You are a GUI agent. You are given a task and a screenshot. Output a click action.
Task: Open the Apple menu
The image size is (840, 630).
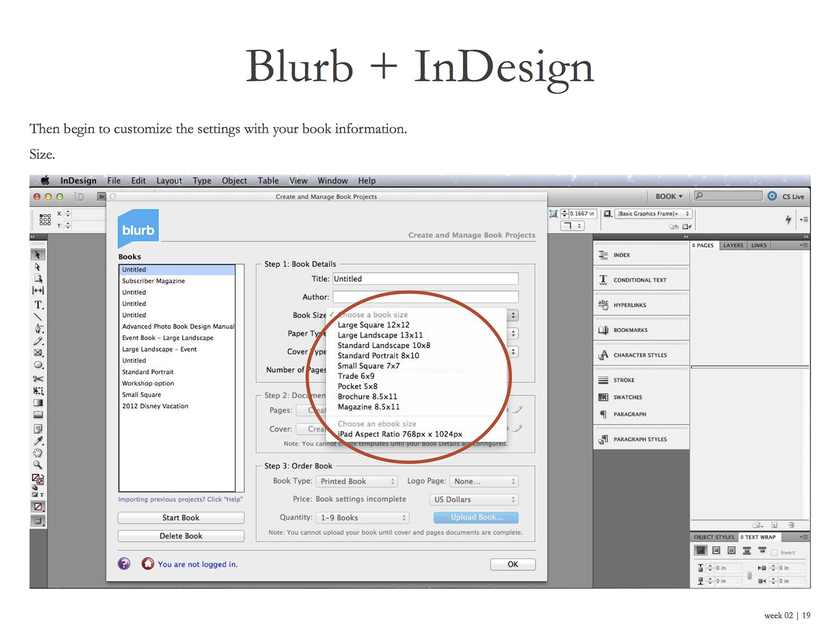pyautogui.click(x=45, y=180)
